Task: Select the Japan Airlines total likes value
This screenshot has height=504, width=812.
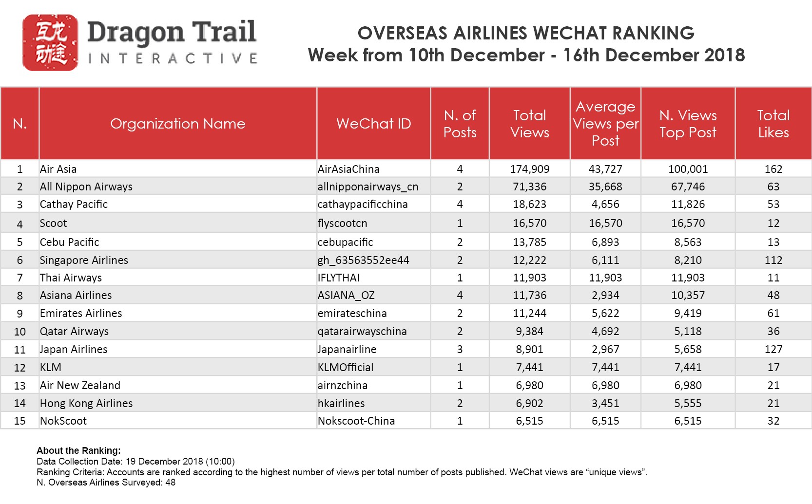Action: click(773, 349)
